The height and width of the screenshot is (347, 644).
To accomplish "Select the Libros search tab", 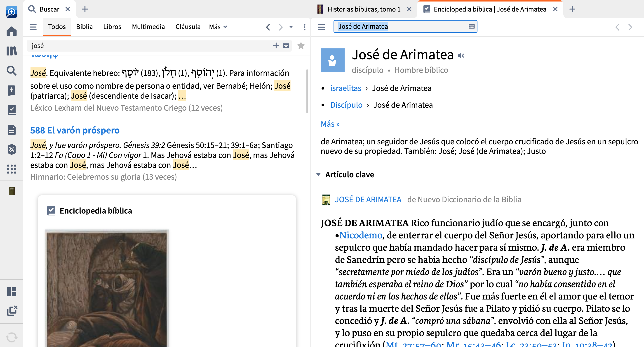I will (x=112, y=27).
